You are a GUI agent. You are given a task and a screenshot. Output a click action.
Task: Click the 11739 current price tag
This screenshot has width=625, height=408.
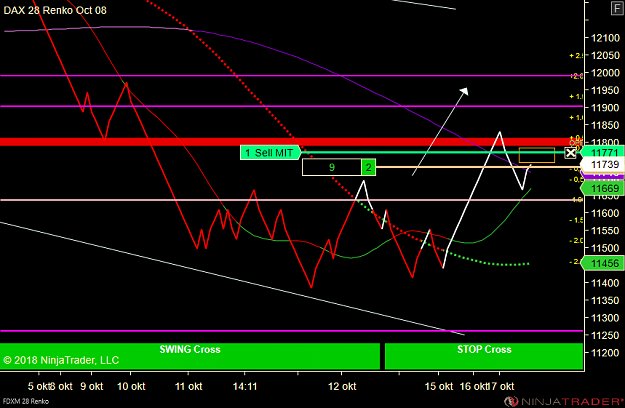click(603, 165)
